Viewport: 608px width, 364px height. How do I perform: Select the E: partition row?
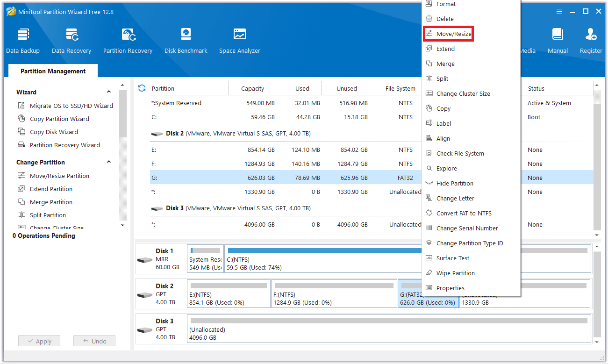click(286, 150)
